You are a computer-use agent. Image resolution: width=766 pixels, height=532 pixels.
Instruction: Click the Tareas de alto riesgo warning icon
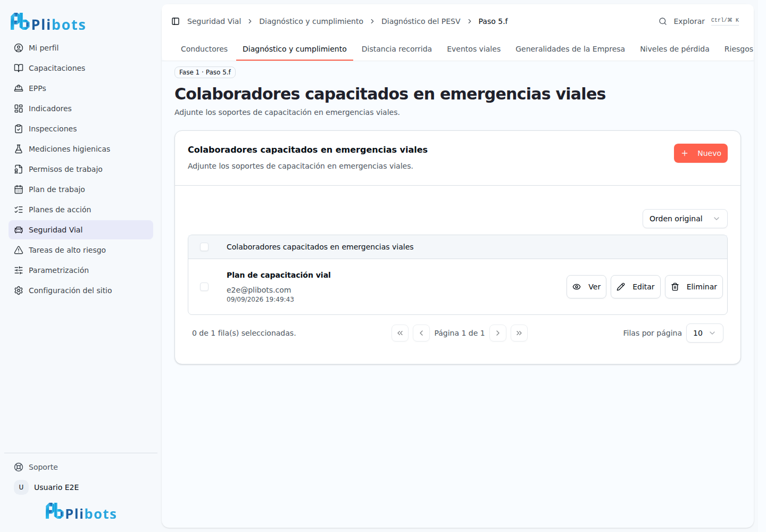click(x=19, y=250)
